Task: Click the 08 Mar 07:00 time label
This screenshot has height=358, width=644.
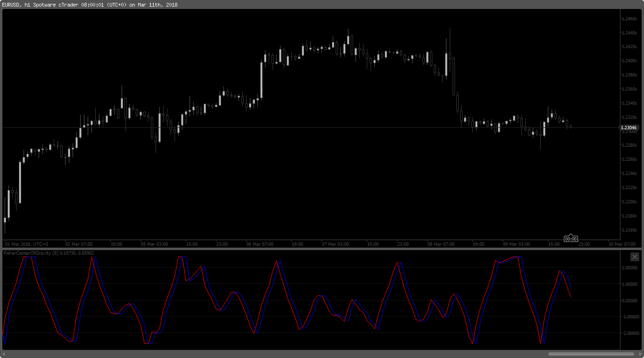Action: (x=441, y=244)
